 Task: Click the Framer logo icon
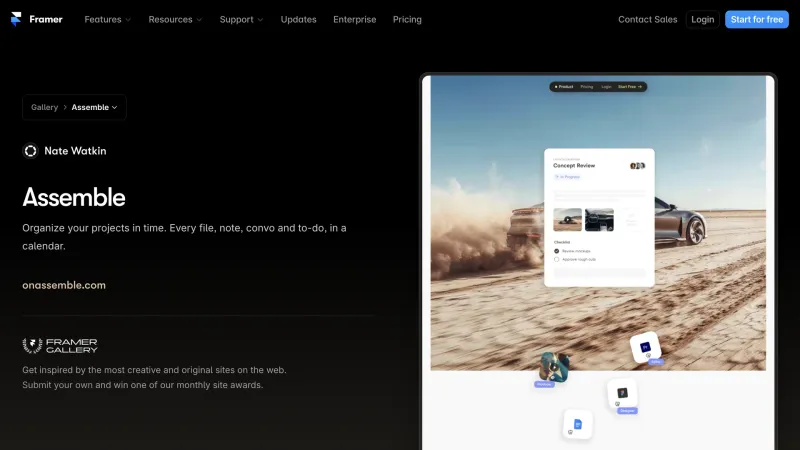16,19
